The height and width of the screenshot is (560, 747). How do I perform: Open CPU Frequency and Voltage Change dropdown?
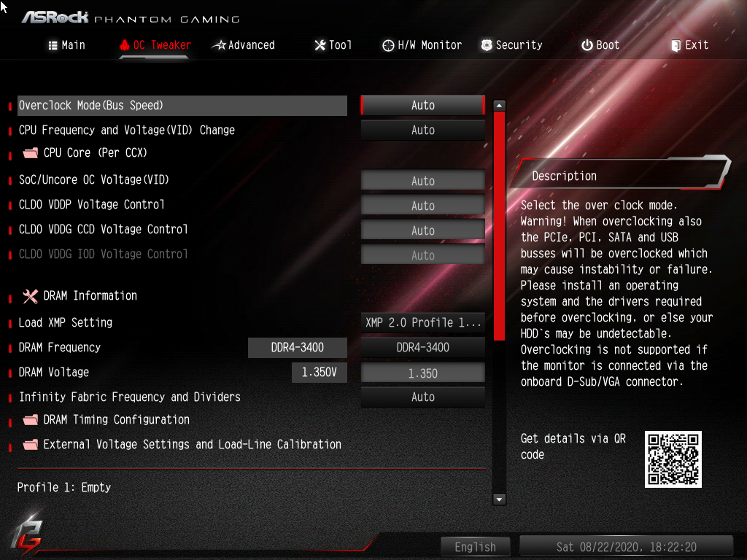(x=423, y=130)
